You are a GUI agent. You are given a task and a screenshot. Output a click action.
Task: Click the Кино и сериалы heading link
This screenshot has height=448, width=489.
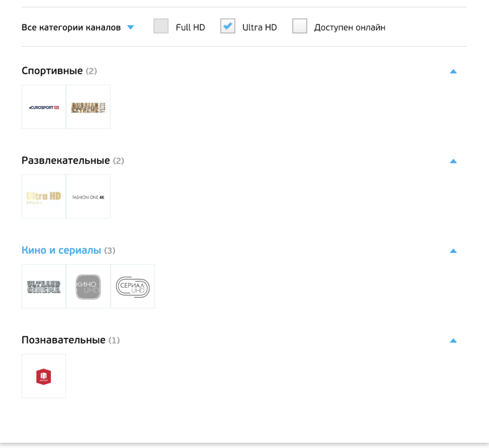[61, 250]
